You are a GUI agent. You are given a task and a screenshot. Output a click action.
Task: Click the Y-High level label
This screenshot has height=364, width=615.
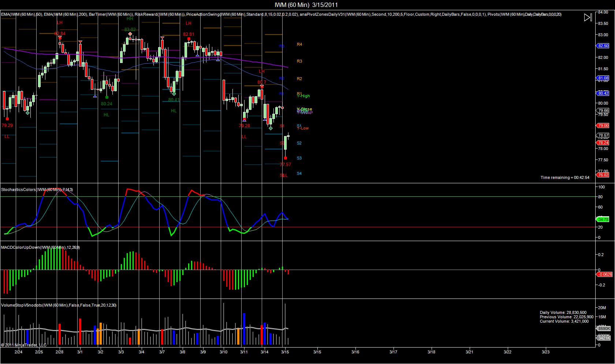coord(303,96)
